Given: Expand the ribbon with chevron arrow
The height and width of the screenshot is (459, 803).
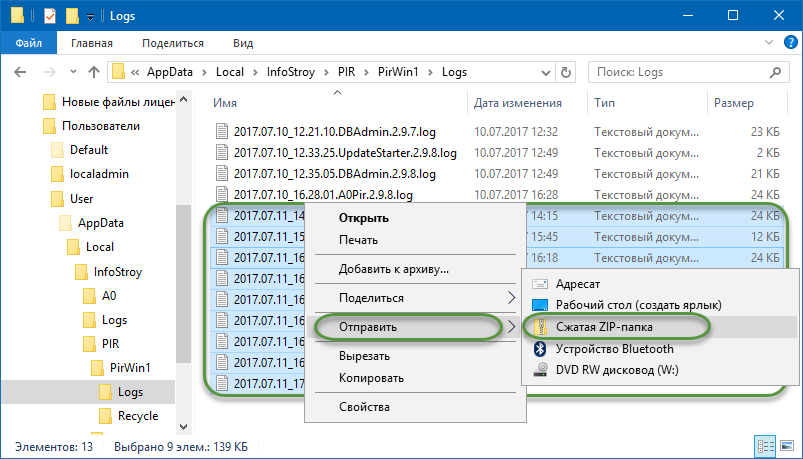Looking at the screenshot, I should coord(769,43).
